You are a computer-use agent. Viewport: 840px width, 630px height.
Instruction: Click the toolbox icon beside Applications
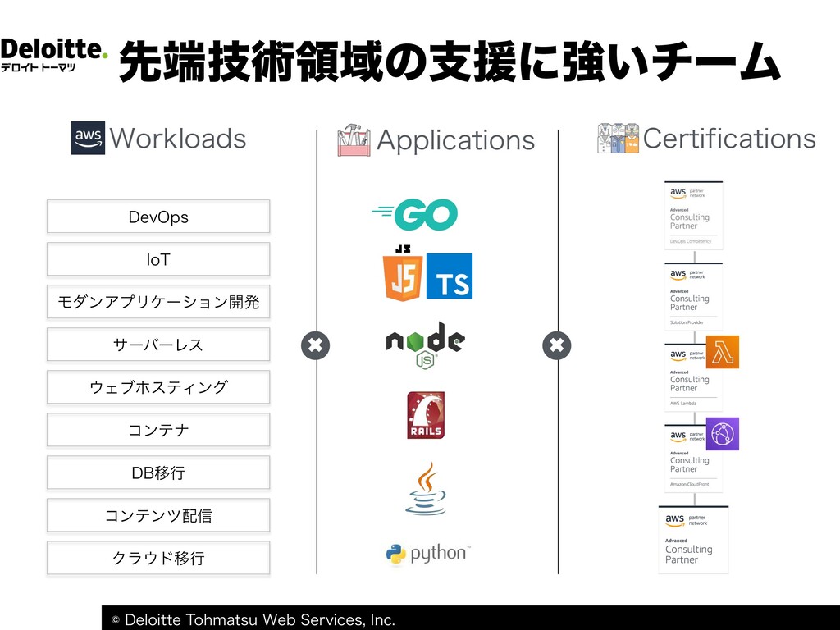(x=354, y=139)
